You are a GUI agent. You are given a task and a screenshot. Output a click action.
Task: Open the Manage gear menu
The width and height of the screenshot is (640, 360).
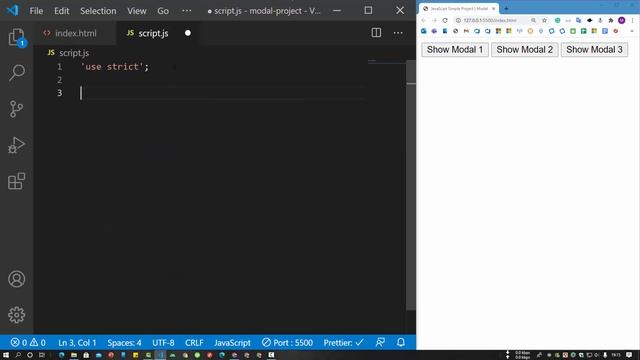[x=16, y=315]
